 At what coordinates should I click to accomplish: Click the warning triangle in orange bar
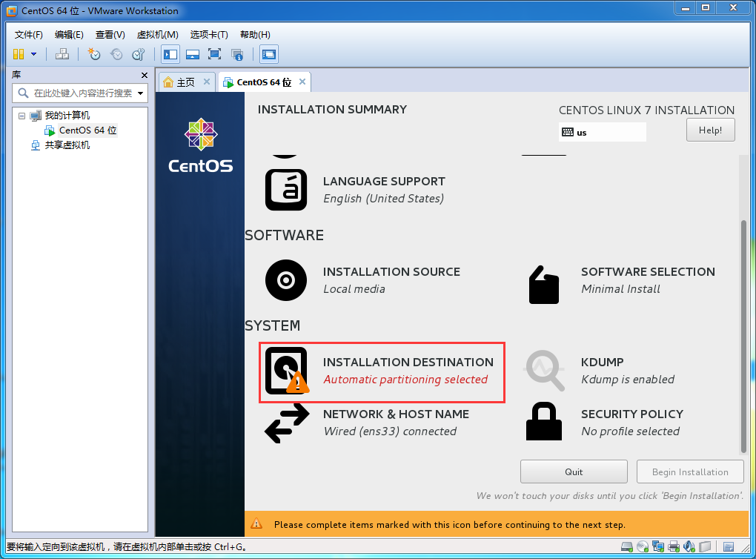coord(256,524)
